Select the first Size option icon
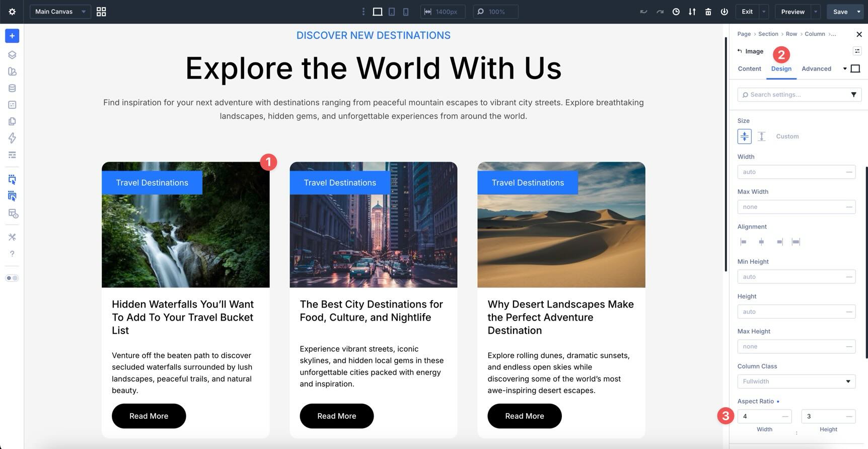Viewport: 868px width, 449px height. [x=744, y=136]
